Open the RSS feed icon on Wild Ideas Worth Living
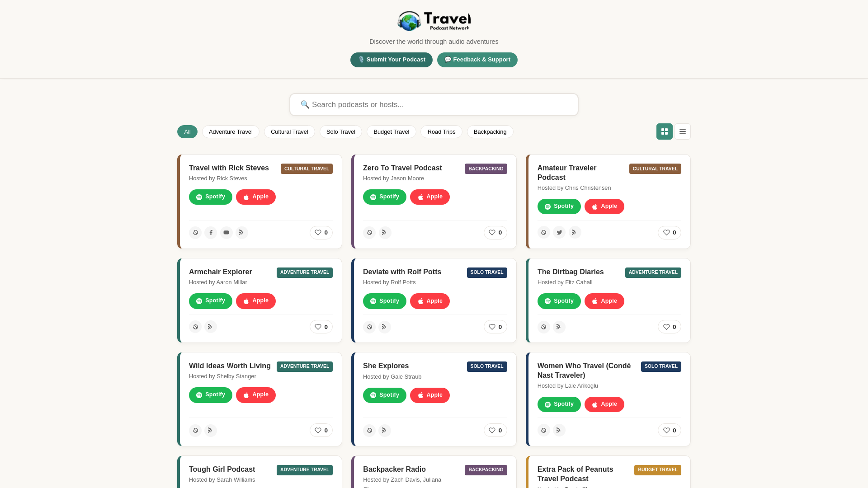The width and height of the screenshot is (868, 488). click(x=211, y=430)
